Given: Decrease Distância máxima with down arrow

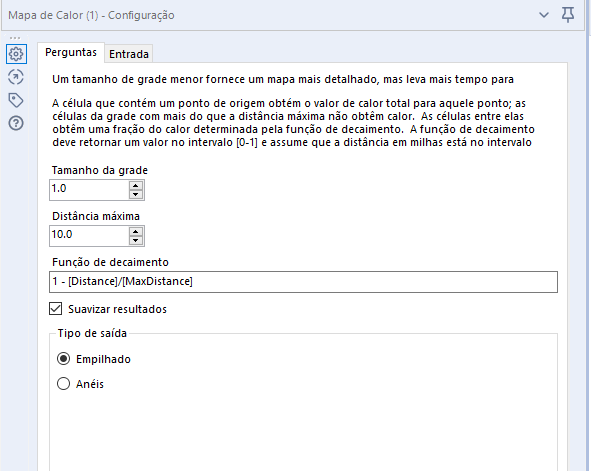Looking at the screenshot, I should tap(136, 240).
